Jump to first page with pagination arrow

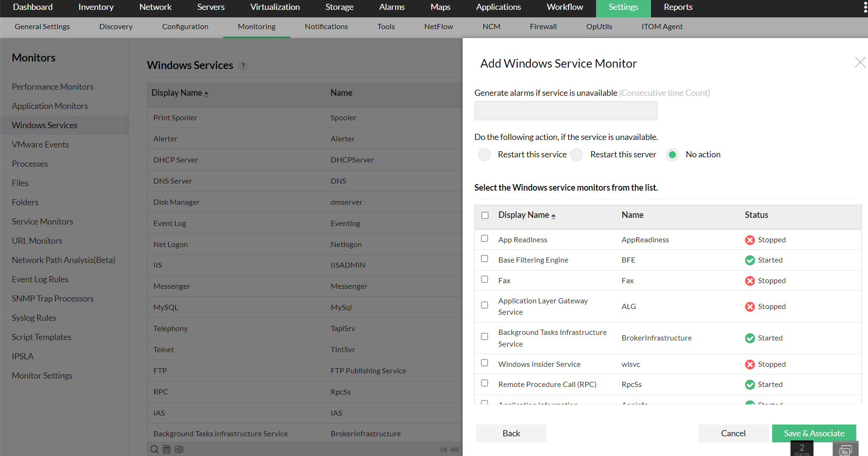coord(443,449)
